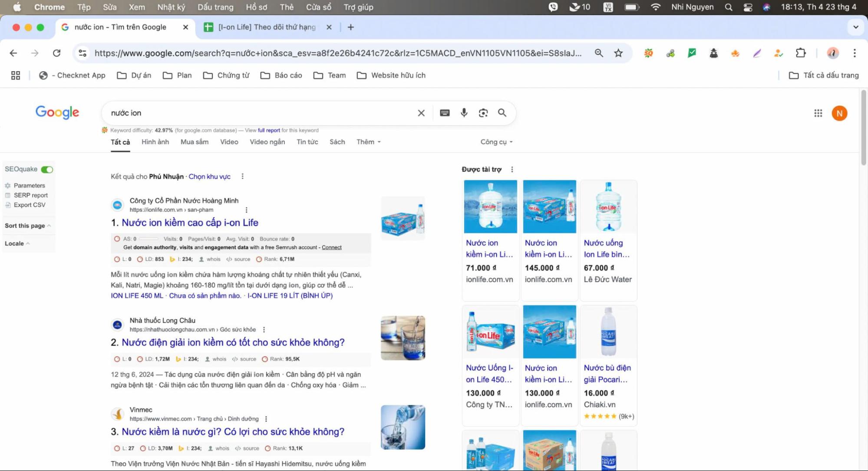Click the whois link under Vinmec result
Image resolution: width=868 pixels, height=471 pixels.
[x=218, y=448]
